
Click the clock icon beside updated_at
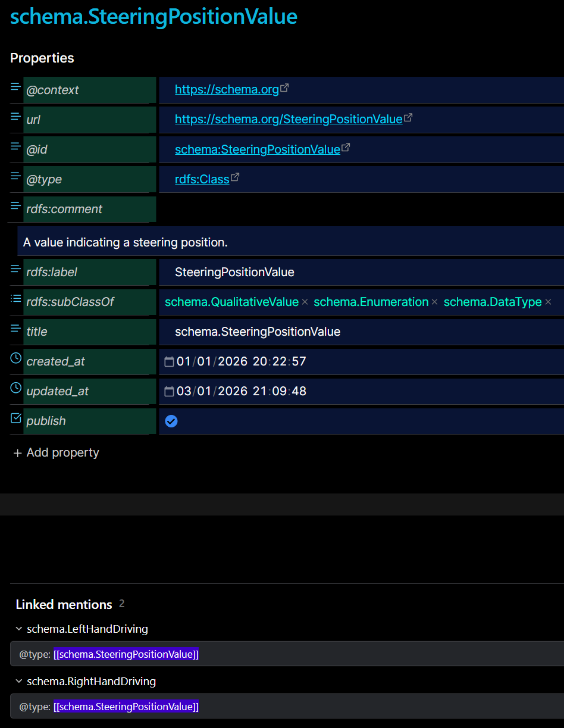click(16, 388)
